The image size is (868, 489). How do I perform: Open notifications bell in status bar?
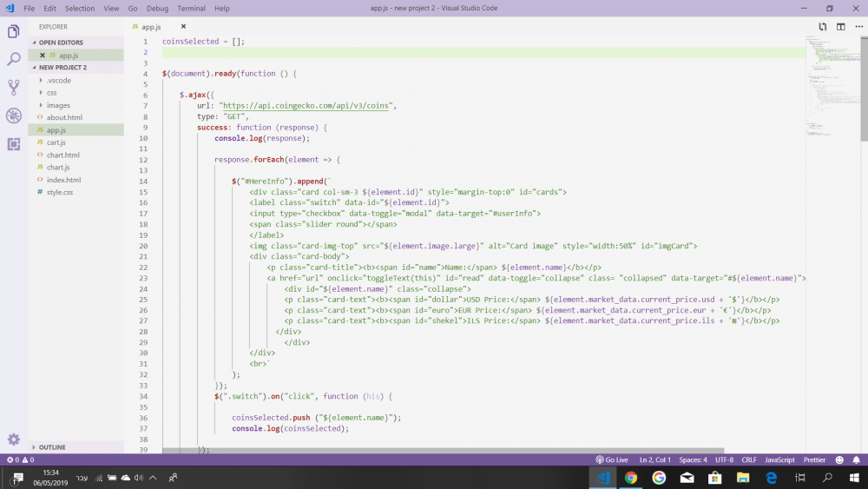tap(857, 459)
